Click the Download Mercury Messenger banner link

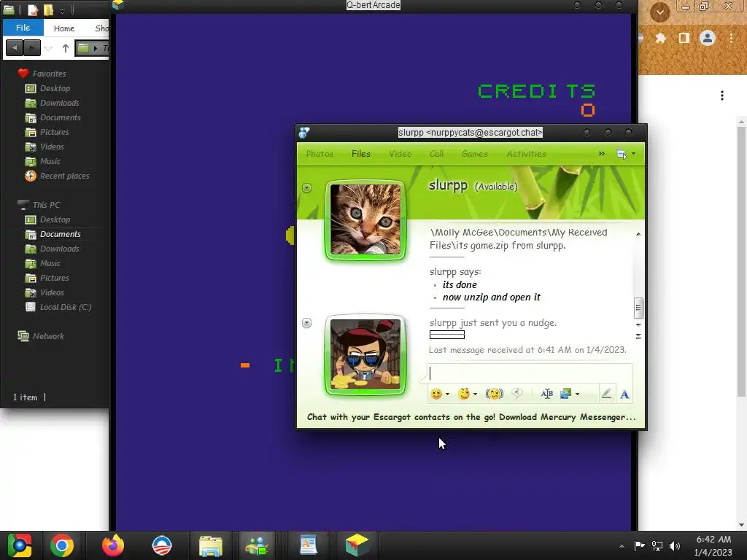[472, 417]
